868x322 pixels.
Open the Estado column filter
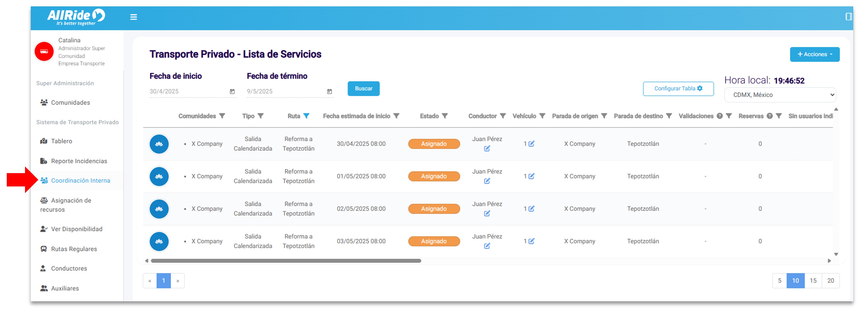pyautogui.click(x=445, y=116)
